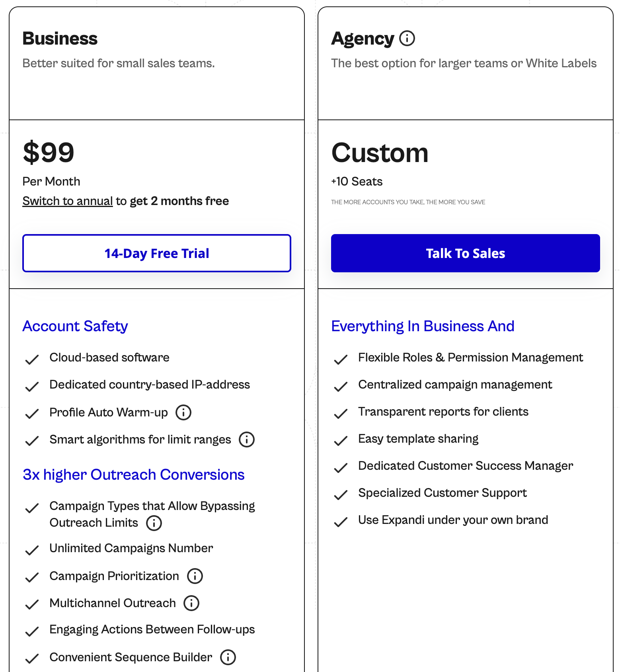The width and height of the screenshot is (620, 672).
Task: Open the info tooltip beside Agency heading
Action: pos(407,39)
